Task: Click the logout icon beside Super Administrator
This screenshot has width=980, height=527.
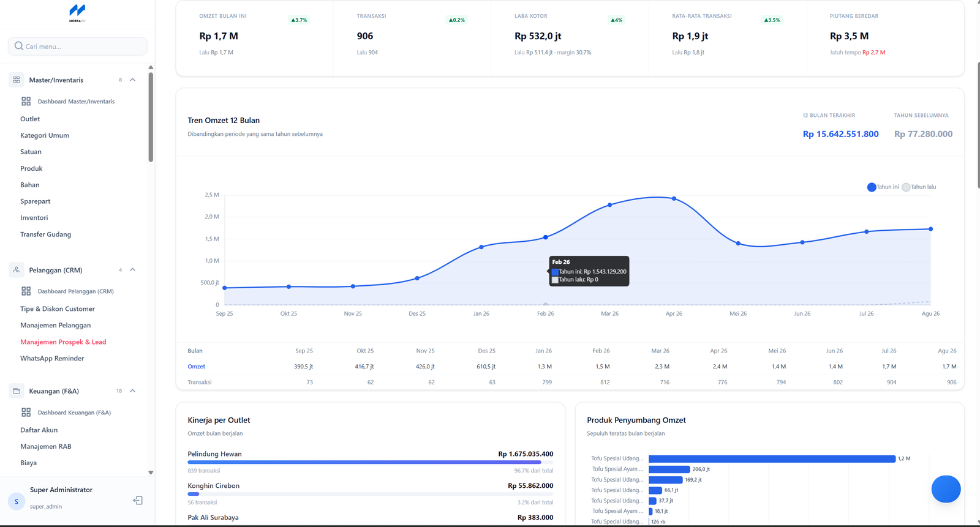Action: (x=138, y=500)
